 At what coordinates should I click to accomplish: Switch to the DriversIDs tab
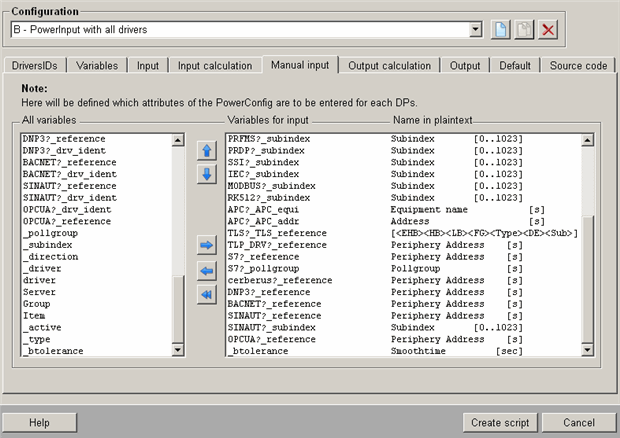coord(36,65)
